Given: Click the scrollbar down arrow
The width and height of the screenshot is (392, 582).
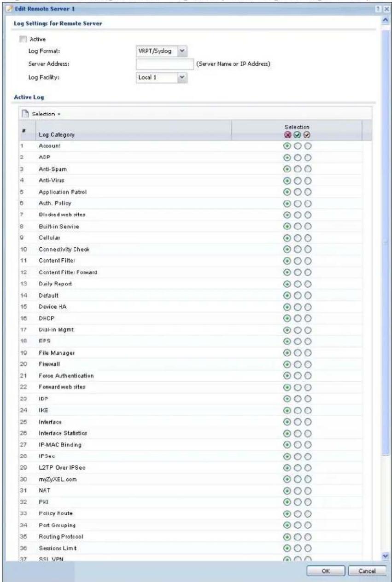Looking at the screenshot, I should pyautogui.click(x=385, y=557).
